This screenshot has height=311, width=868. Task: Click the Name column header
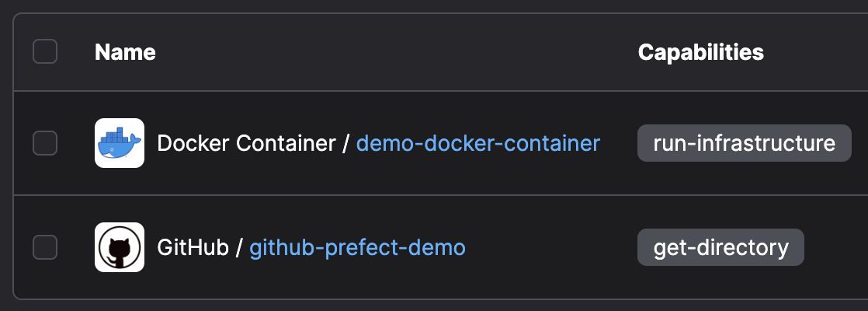tap(125, 52)
